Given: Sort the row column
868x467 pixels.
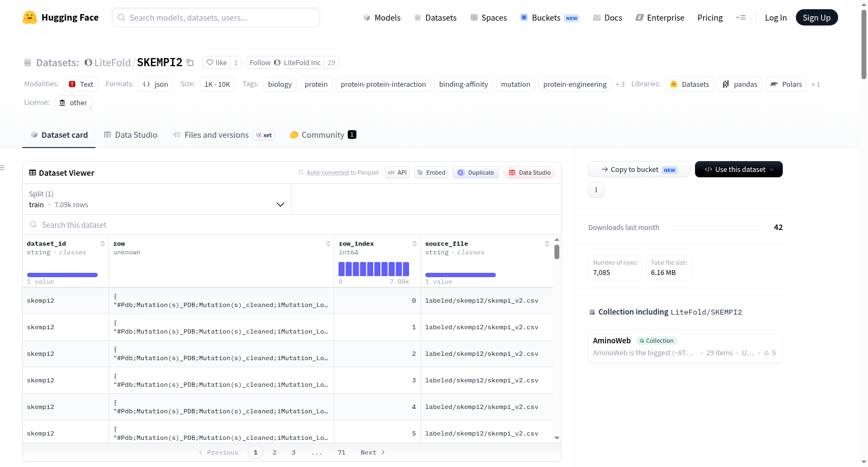Looking at the screenshot, I should tap(328, 244).
